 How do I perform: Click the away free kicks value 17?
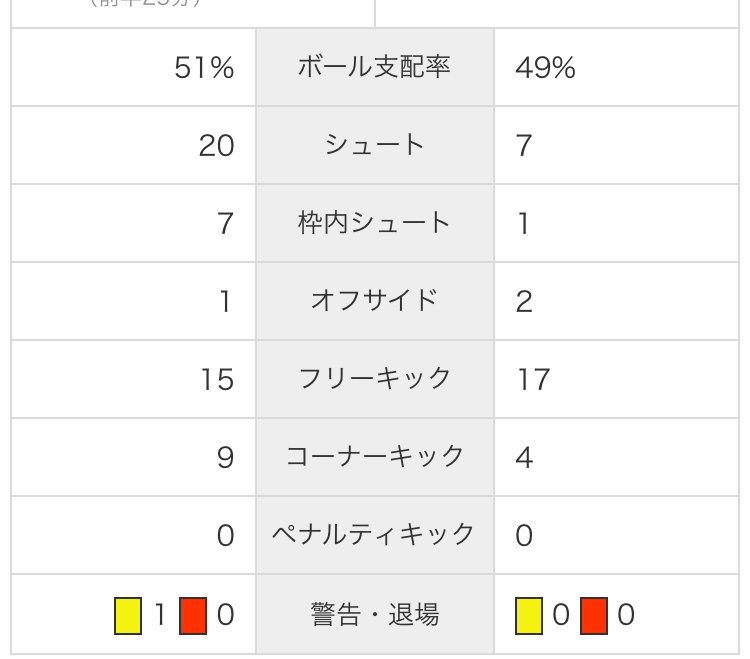[533, 380]
